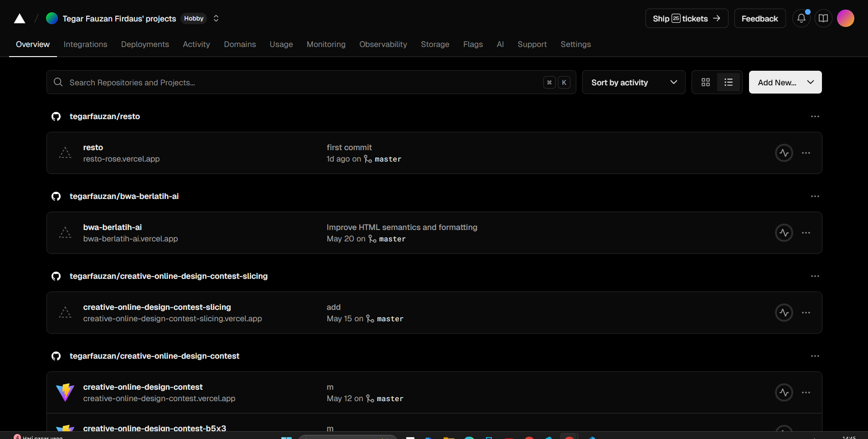The image size is (868, 439).
Task: Open the AI tab
Action: pyautogui.click(x=500, y=44)
